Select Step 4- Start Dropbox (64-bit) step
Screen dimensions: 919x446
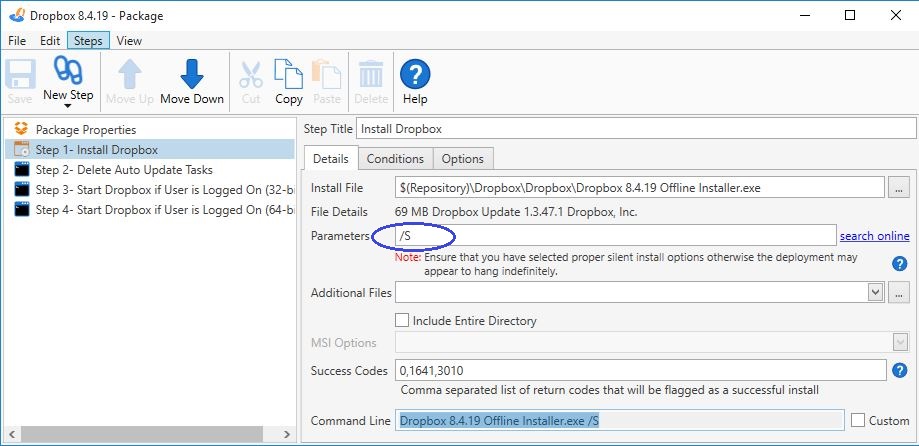(x=164, y=210)
